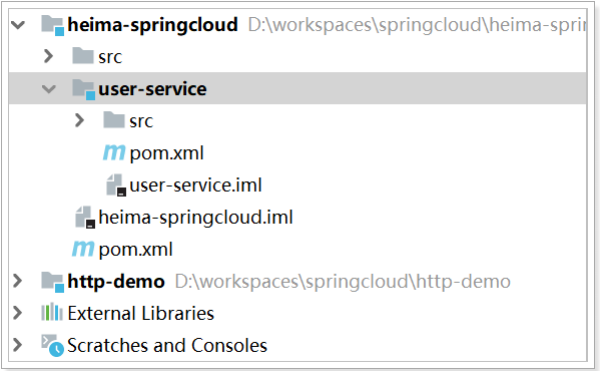Collapse the heima-springcloud project node
This screenshot has height=371, width=600.
pyautogui.click(x=18, y=25)
